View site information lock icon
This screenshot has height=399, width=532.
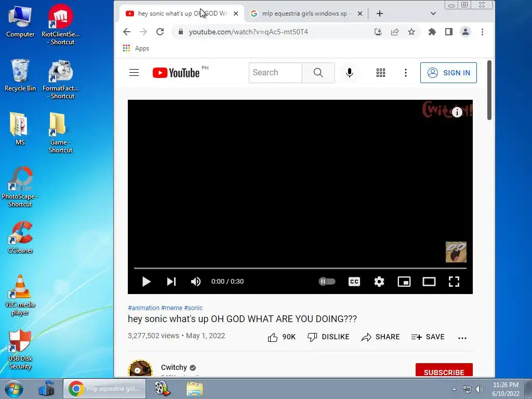[181, 32]
